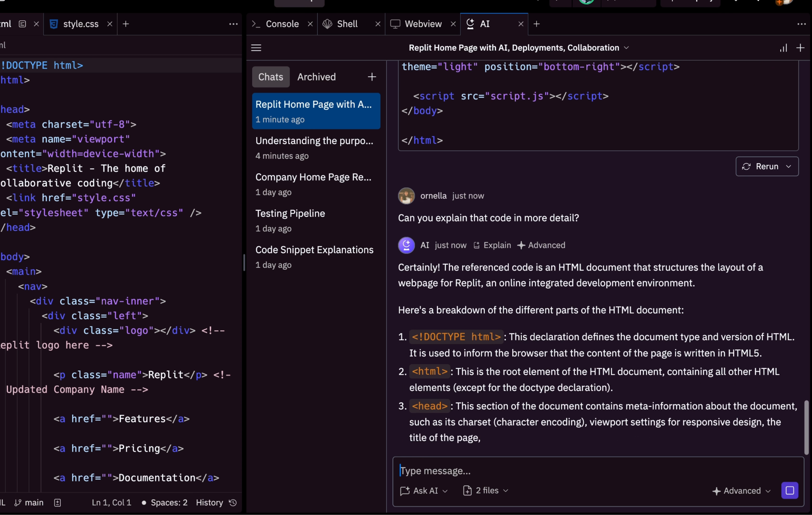Click Ln 1, Col 1 cursor position

(x=111, y=502)
